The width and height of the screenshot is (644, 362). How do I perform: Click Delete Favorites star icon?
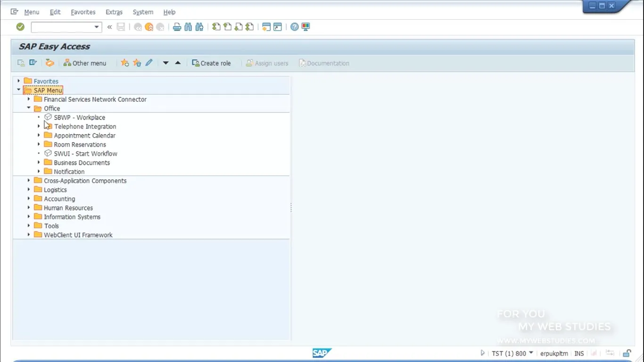[137, 63]
